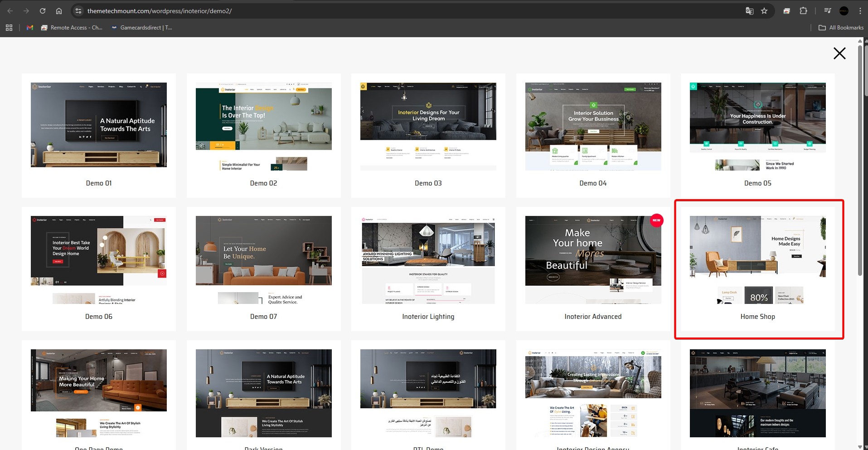The width and height of the screenshot is (868, 450).
Task: Open the Chrome three-dot menu
Action: pyautogui.click(x=860, y=11)
